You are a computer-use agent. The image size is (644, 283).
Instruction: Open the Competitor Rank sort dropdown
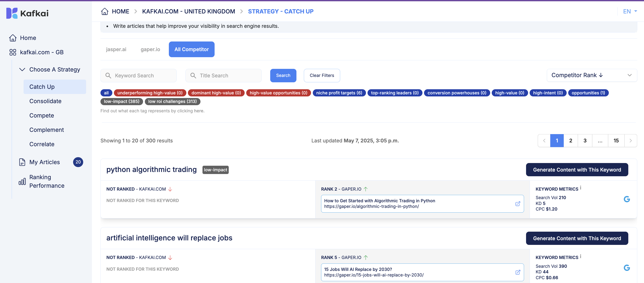pos(592,75)
